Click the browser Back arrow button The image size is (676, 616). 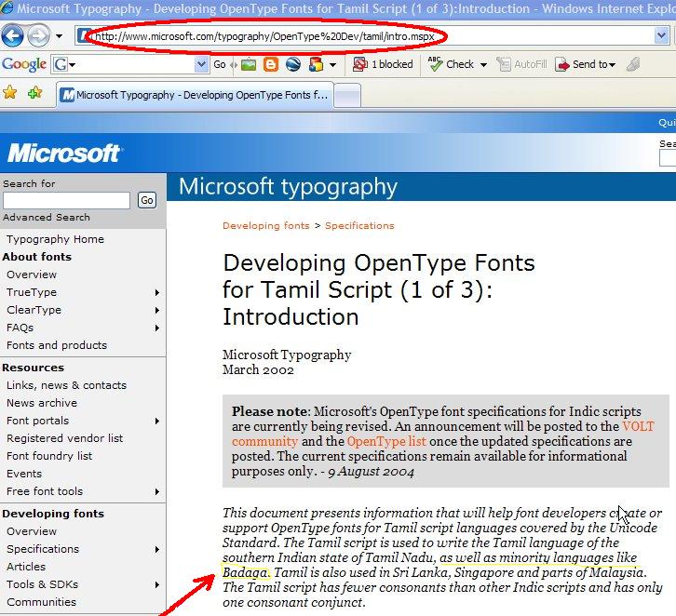(x=13, y=36)
